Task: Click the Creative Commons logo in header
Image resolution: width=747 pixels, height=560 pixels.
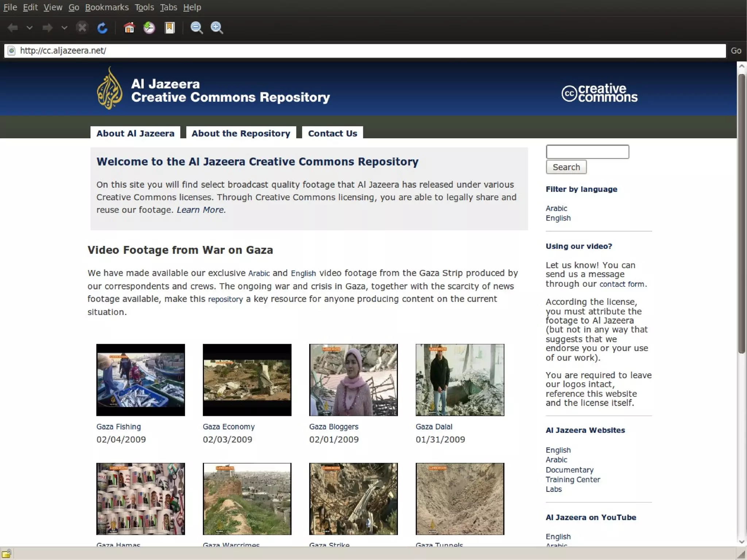Action: (599, 93)
